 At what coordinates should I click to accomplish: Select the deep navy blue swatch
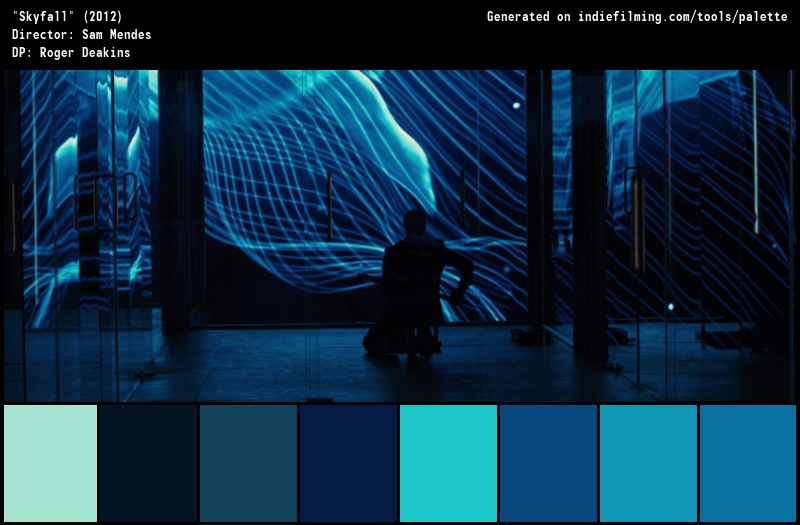[348, 463]
